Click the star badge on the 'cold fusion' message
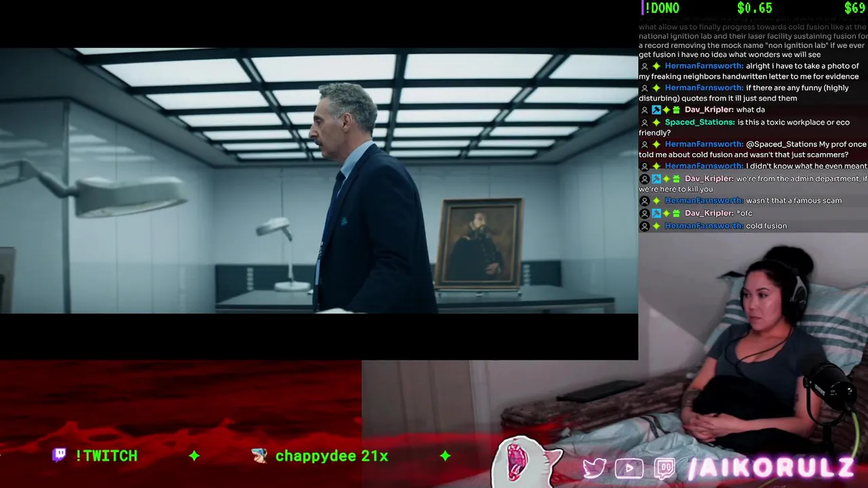Screen dimensions: 868x488 point(656,226)
